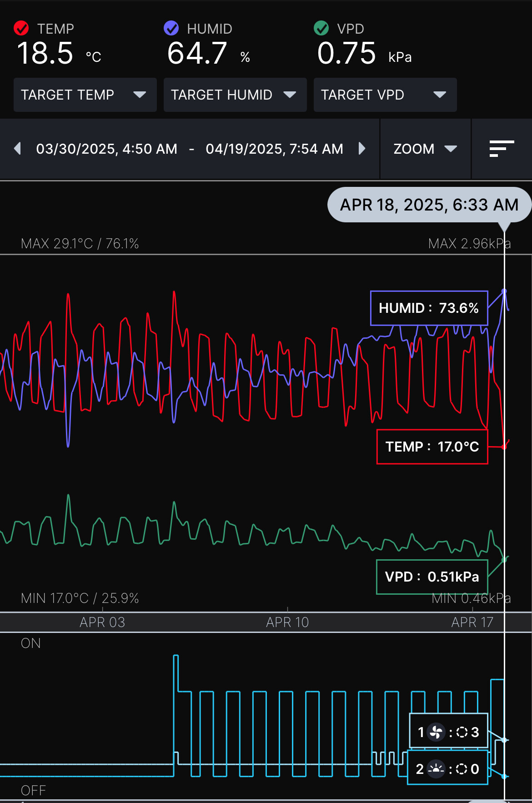Click the APR 10 axis label
This screenshot has height=803, width=532.
tap(287, 622)
